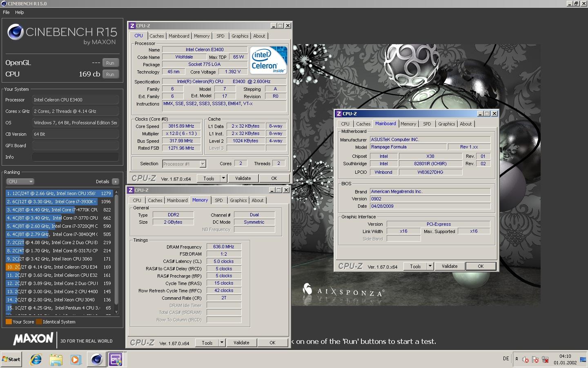The width and height of the screenshot is (588, 368).
Task: Show hidden system tray icons
Action: pyautogui.click(x=517, y=359)
